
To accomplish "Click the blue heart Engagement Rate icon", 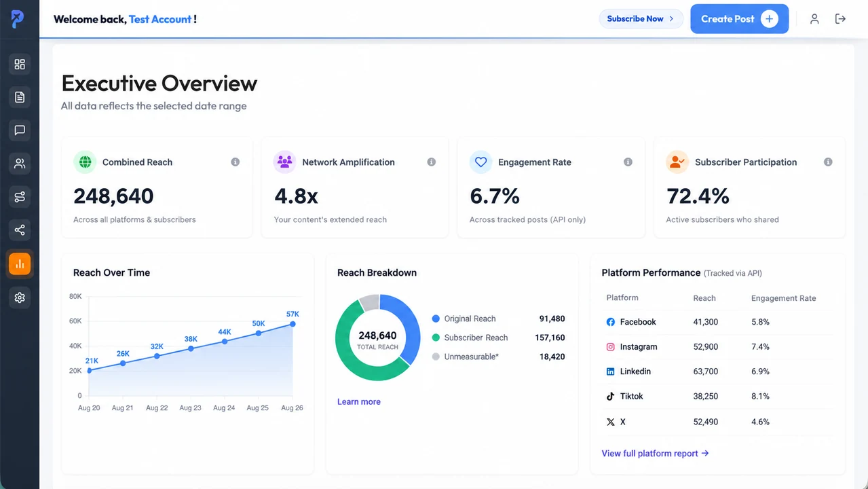I will tap(481, 162).
